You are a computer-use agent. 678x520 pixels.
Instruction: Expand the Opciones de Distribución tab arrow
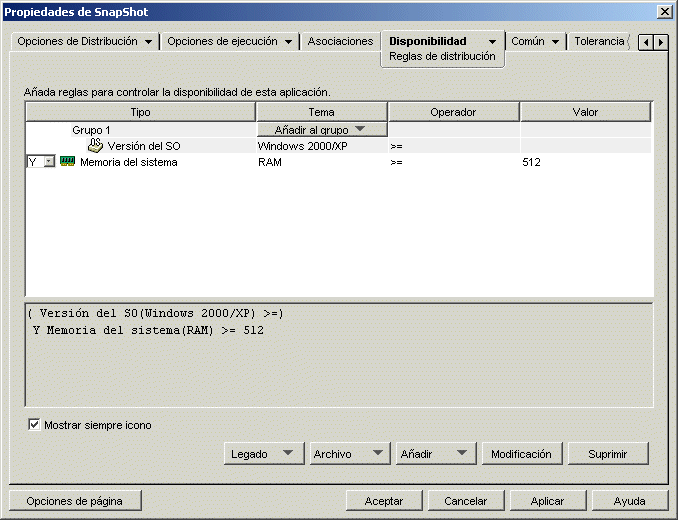click(x=148, y=42)
